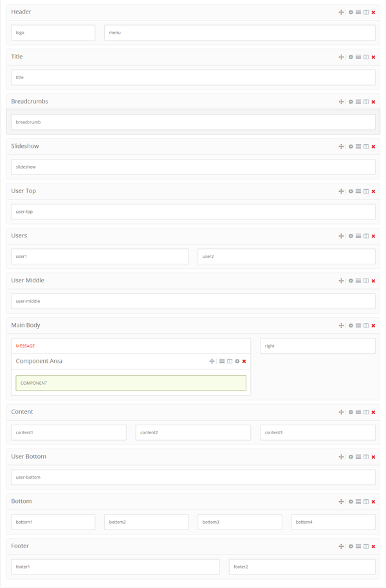Open User Middle row settings gear
Viewport: 386px width, 588px height.
click(351, 281)
